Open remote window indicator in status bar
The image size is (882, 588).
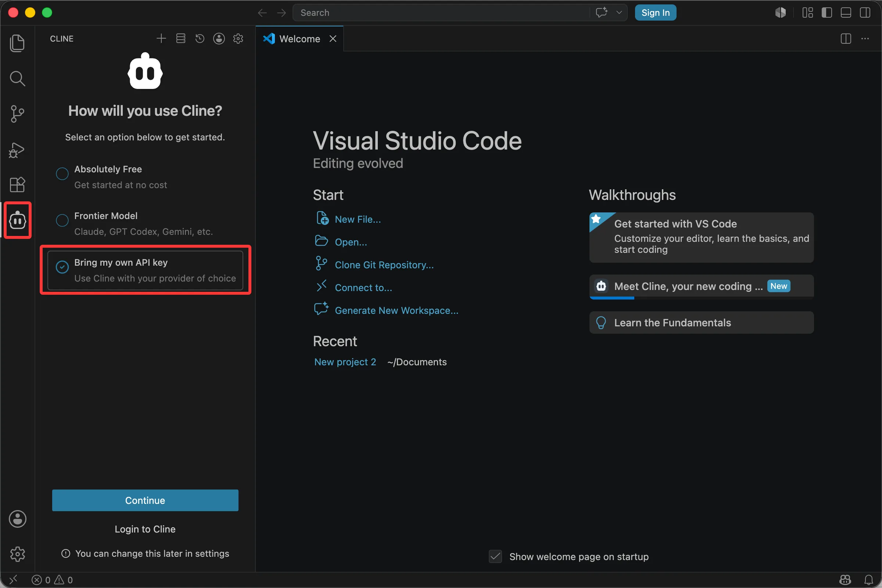(x=14, y=580)
